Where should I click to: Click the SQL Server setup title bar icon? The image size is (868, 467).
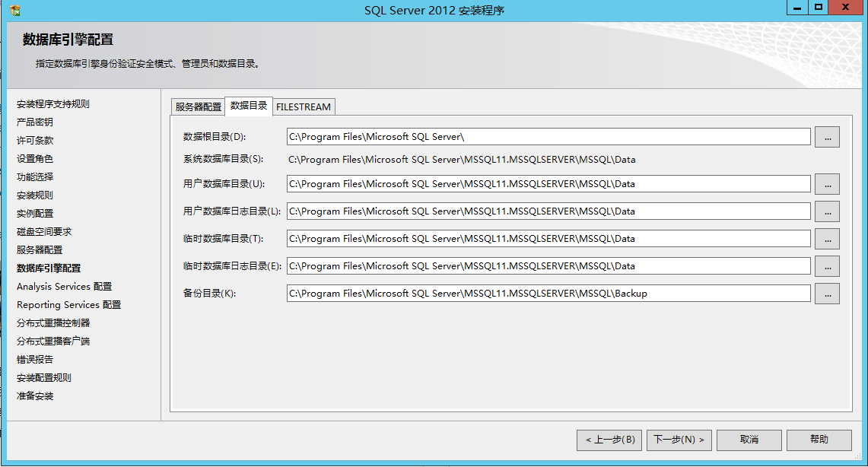pos(15,10)
